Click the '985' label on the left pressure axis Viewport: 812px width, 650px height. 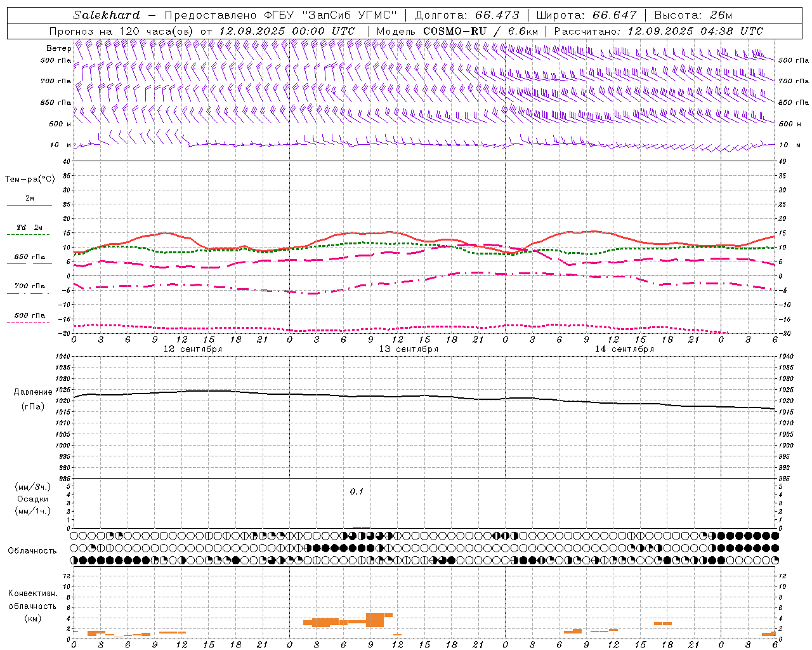[x=63, y=479]
